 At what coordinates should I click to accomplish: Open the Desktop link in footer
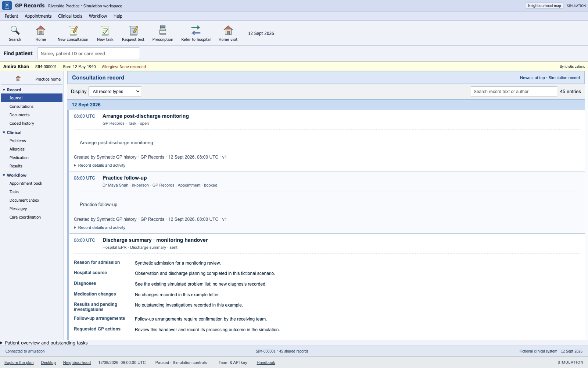pyautogui.click(x=49, y=362)
